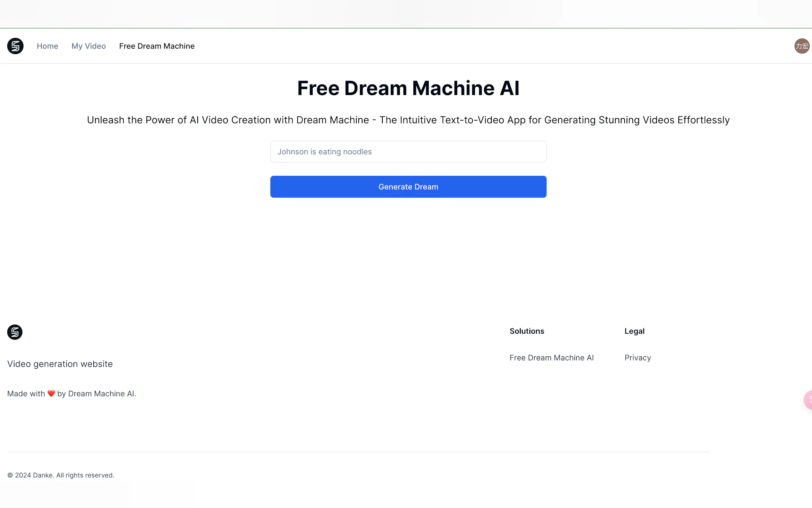Image resolution: width=812 pixels, height=508 pixels.
Task: Open the Privacy footer link
Action: tap(637, 358)
